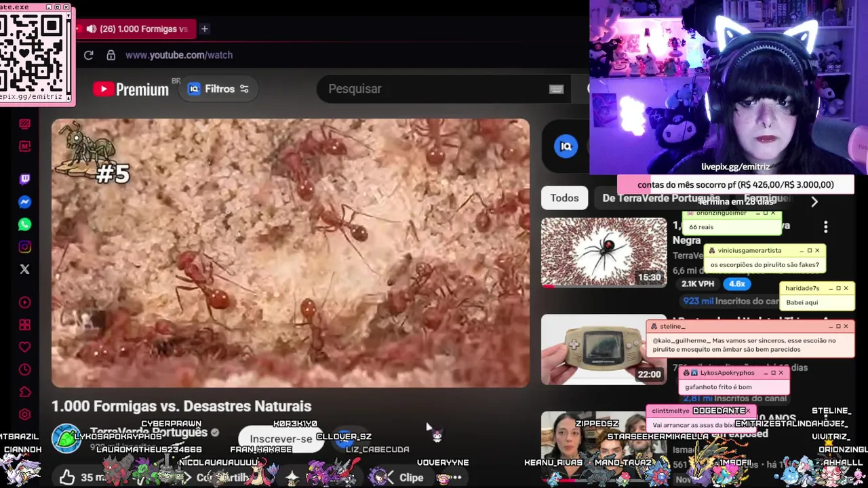Click the address bar padlock icon

111,55
